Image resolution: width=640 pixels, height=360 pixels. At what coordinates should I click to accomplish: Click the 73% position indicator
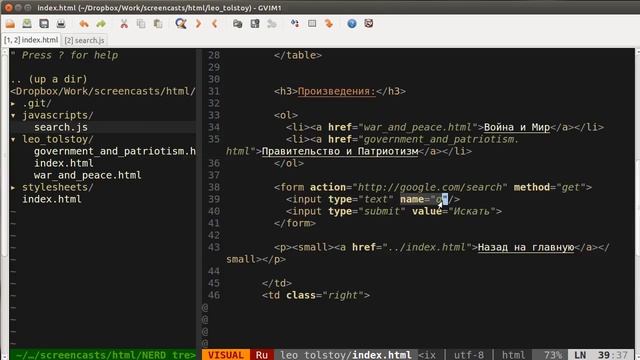[553, 355]
